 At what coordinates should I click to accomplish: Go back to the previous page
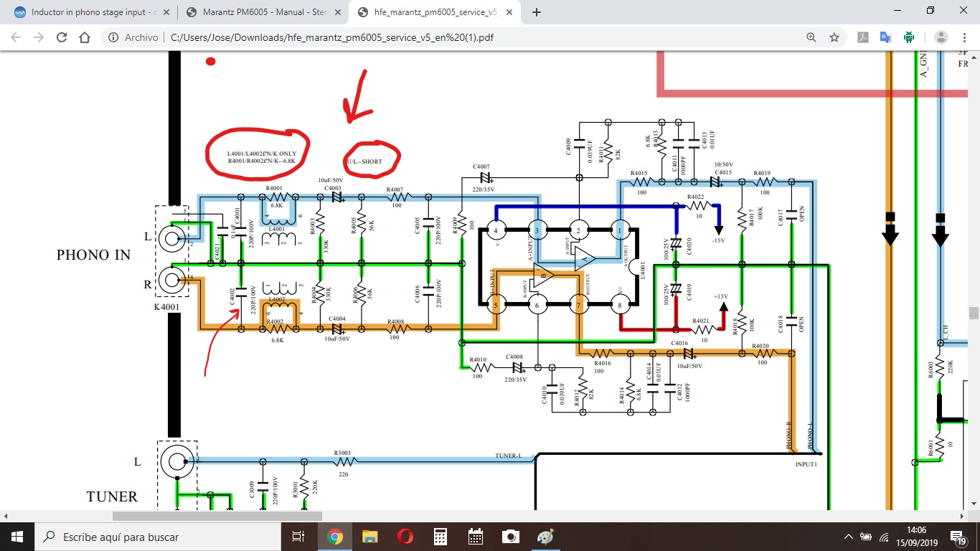tap(16, 37)
